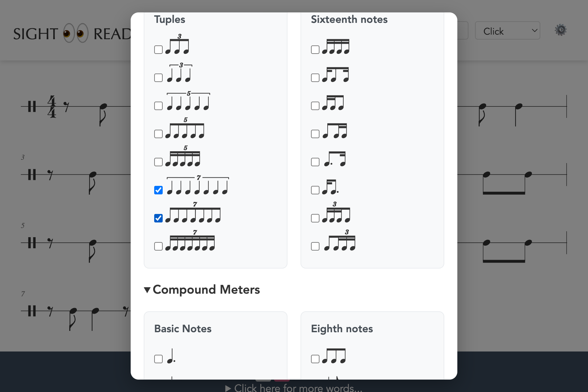Click the four sixteenth notes rhythm icon
Screen dimensions: 588x392
point(335,47)
